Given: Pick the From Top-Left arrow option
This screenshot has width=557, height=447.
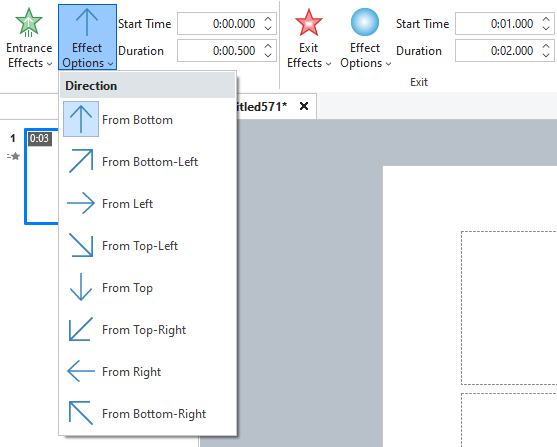Looking at the screenshot, I should point(147,246).
